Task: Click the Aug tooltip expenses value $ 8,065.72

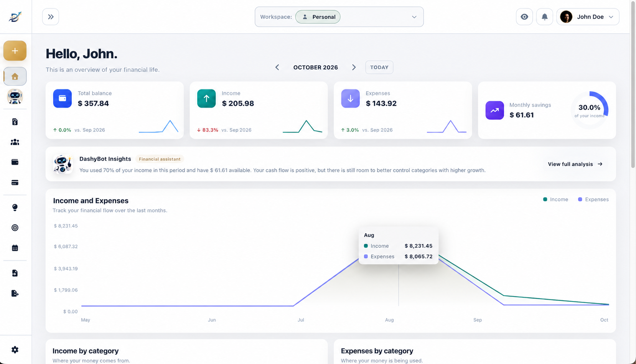Action: click(419, 257)
